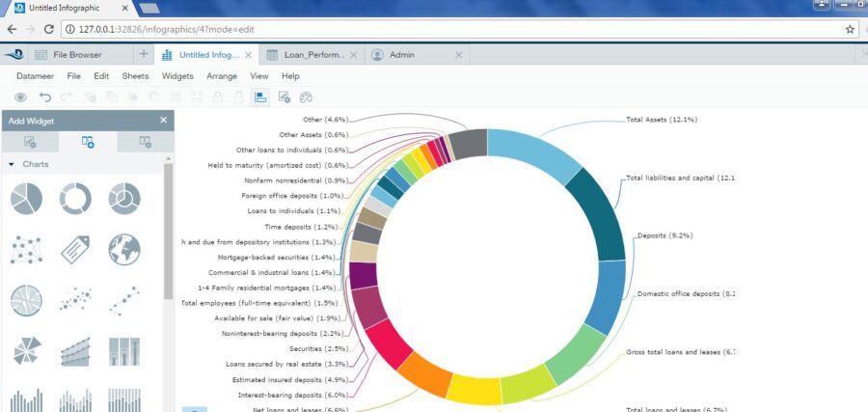
Task: Open the View menu
Action: pos(259,76)
